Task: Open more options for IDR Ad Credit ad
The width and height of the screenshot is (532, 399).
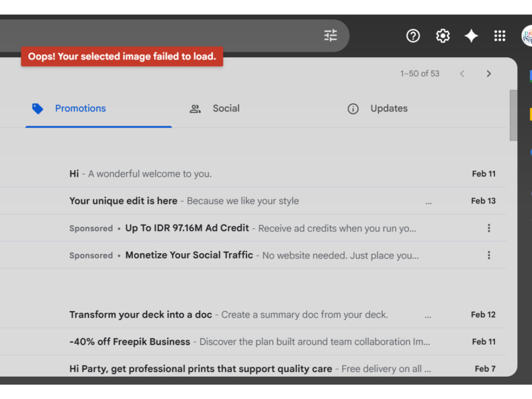Action: (489, 228)
